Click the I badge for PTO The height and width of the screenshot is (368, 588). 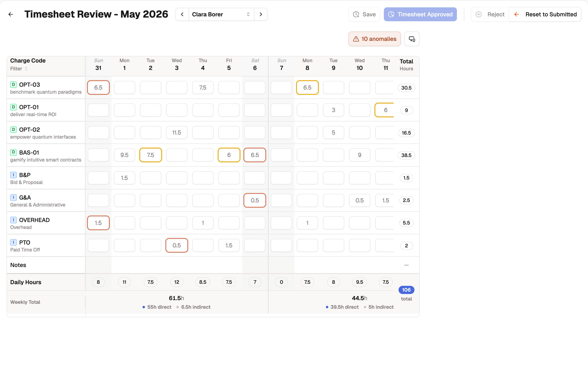13,242
